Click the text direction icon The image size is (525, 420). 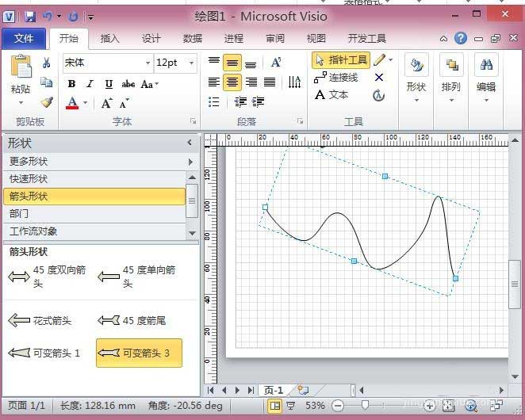(x=294, y=82)
